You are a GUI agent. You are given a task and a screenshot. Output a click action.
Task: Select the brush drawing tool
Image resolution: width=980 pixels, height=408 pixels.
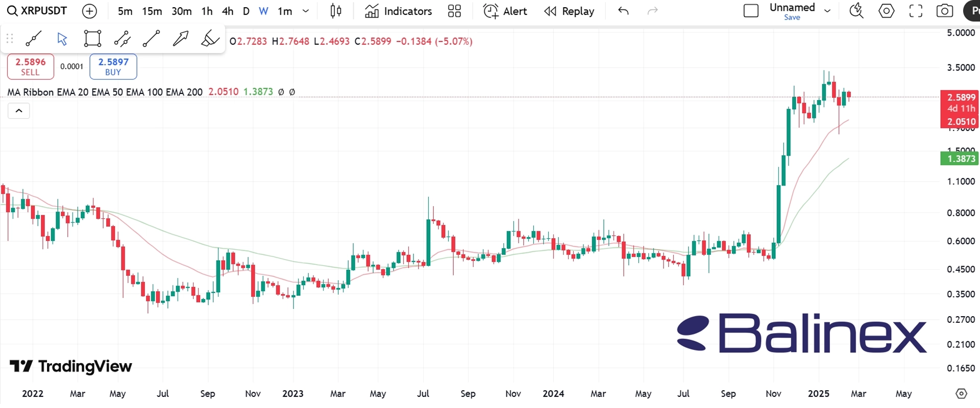[209, 38]
